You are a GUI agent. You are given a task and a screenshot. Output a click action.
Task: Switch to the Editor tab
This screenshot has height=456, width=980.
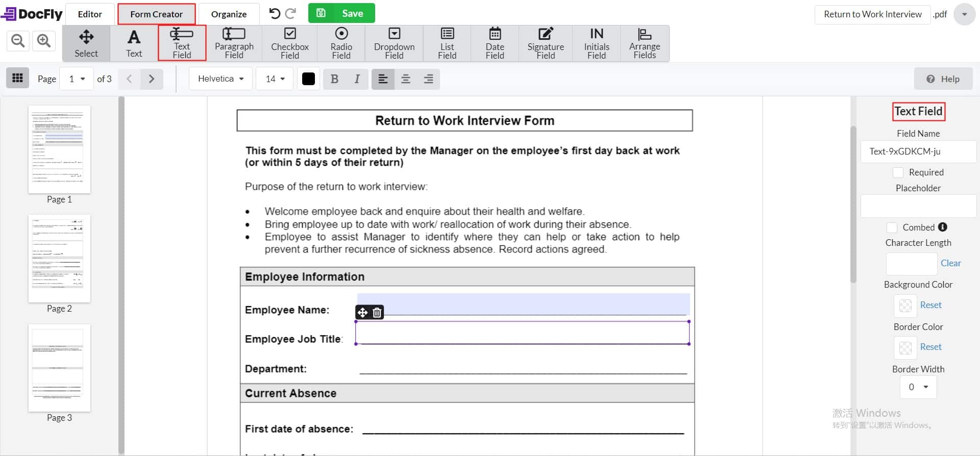(x=90, y=14)
